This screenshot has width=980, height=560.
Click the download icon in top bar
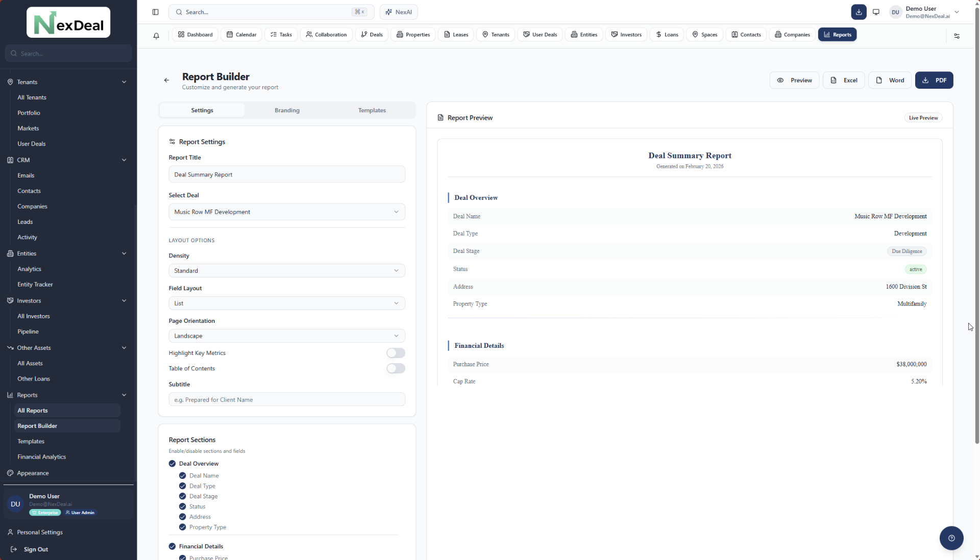[x=859, y=12]
